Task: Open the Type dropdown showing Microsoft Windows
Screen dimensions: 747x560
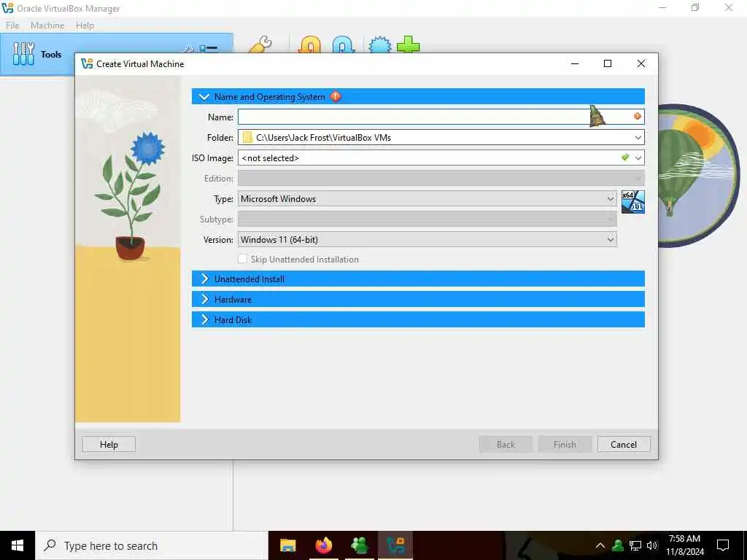Action: (x=427, y=198)
